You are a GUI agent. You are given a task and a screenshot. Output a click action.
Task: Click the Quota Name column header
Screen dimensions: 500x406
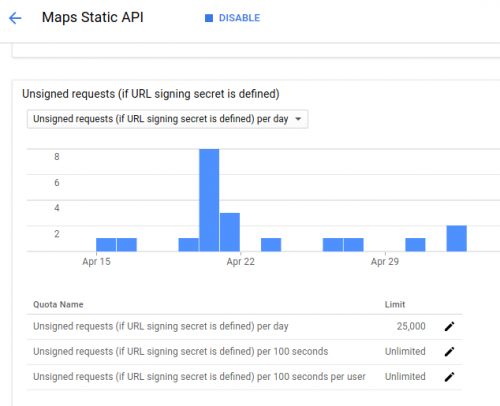[x=58, y=304]
